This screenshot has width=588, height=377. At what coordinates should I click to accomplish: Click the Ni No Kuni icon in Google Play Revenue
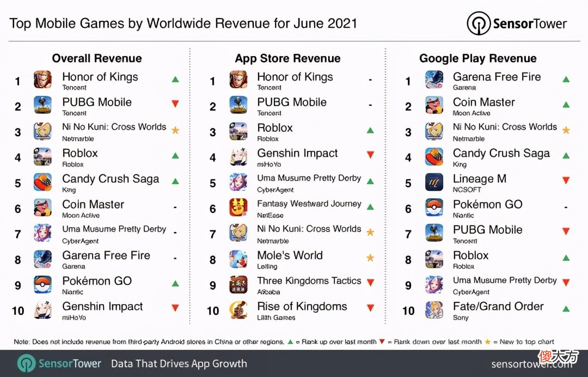434,131
